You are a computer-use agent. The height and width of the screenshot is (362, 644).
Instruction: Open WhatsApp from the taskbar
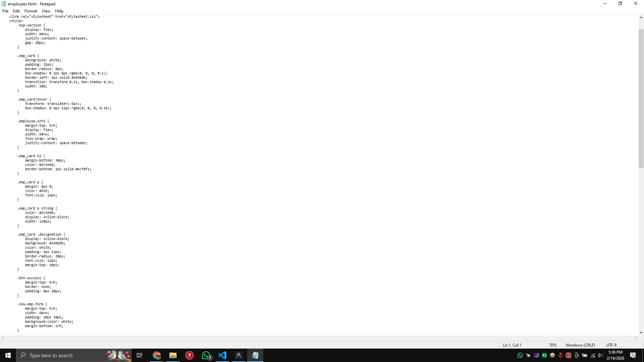point(206,355)
